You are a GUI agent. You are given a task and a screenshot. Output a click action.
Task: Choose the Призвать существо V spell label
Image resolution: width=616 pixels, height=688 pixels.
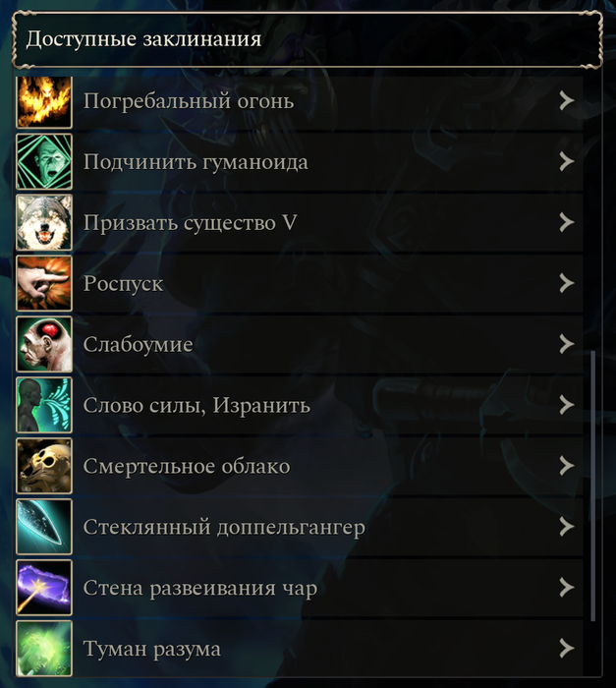(190, 222)
